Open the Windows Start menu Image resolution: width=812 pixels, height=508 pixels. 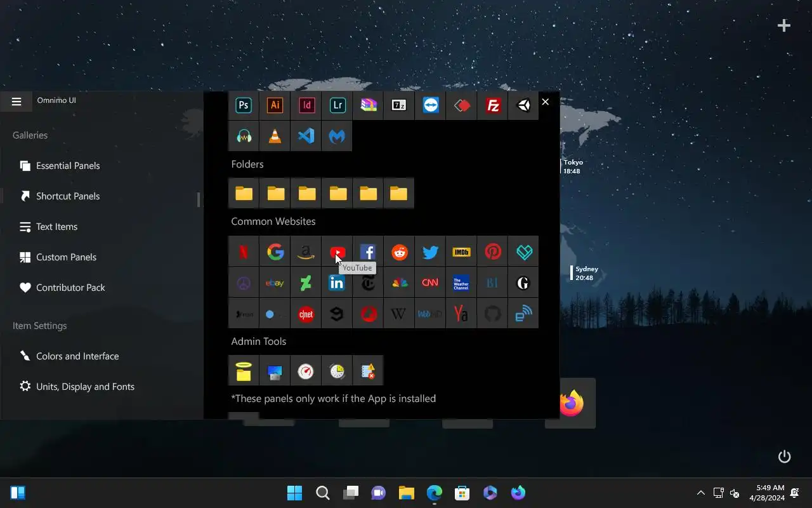(x=295, y=493)
